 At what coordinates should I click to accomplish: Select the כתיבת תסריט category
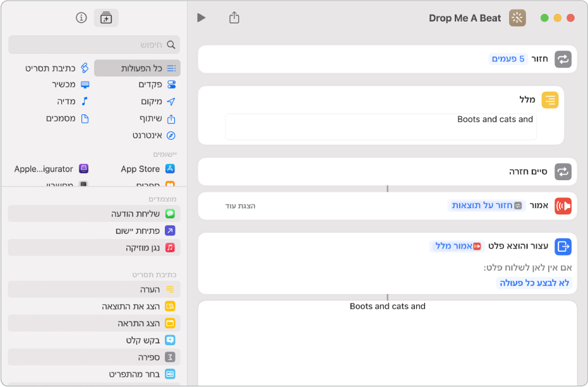pos(57,68)
